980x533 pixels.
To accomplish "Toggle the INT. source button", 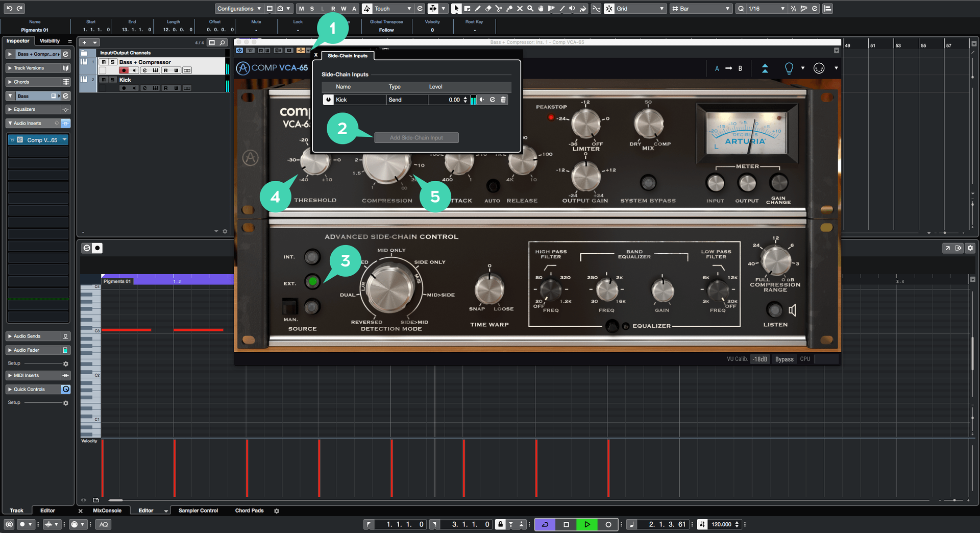I will 312,257.
